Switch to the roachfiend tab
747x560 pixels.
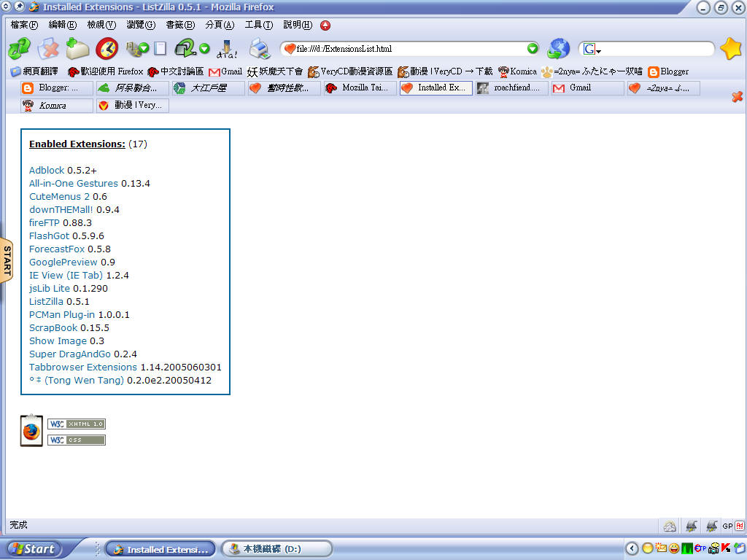(x=511, y=88)
